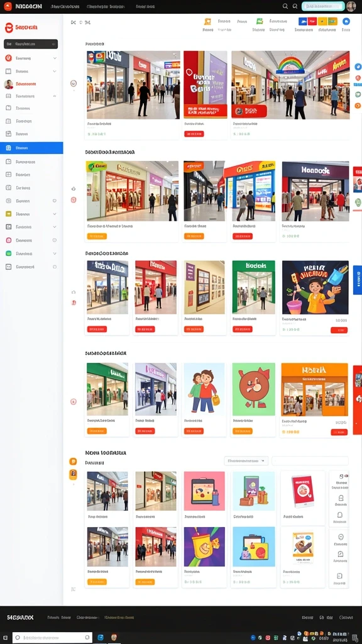Viewport: 362px width, 644px height.
Task: Click the red button under the purple poster card
Action: point(194,134)
